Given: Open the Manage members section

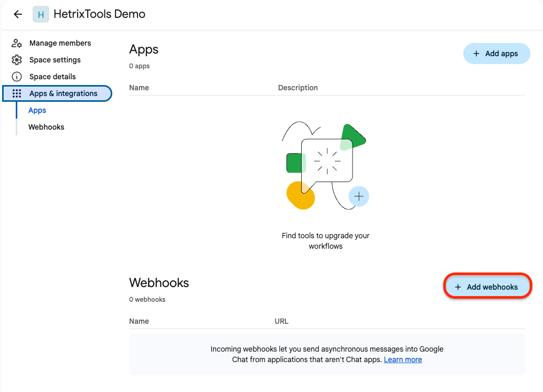Looking at the screenshot, I should pos(60,43).
